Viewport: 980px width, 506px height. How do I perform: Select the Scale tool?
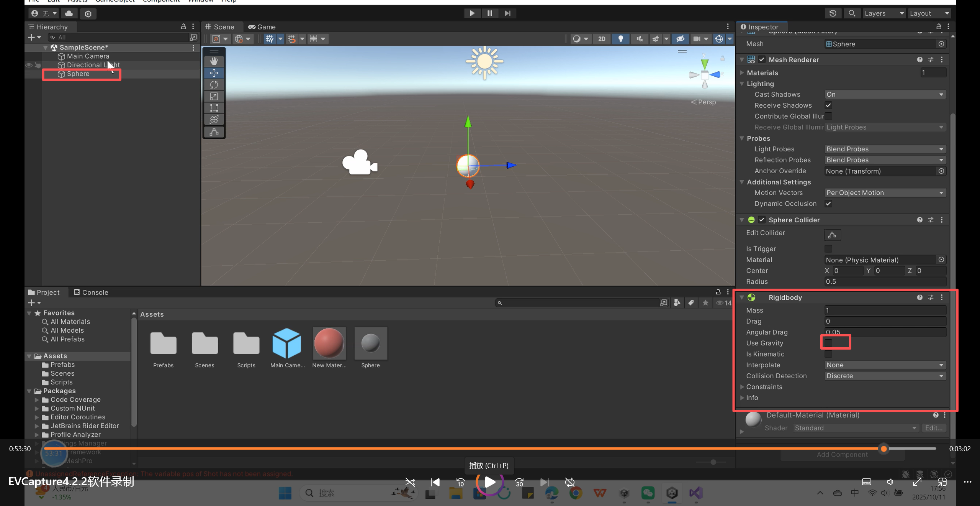(x=214, y=96)
